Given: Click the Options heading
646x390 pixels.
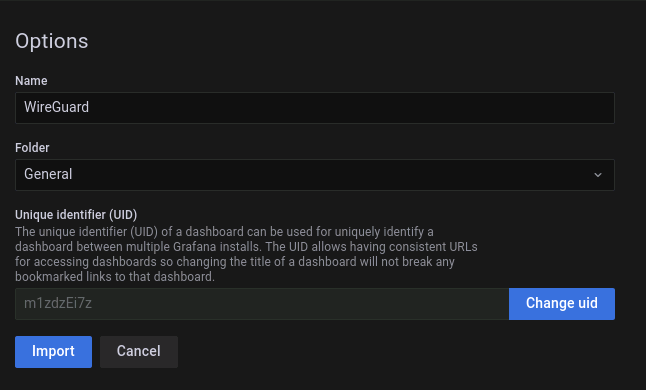Looking at the screenshot, I should [x=52, y=41].
